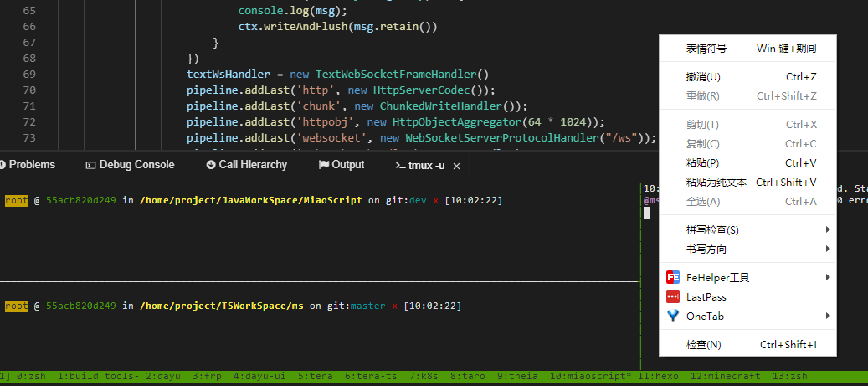Choose 表情符号 from the context menu

click(747, 49)
